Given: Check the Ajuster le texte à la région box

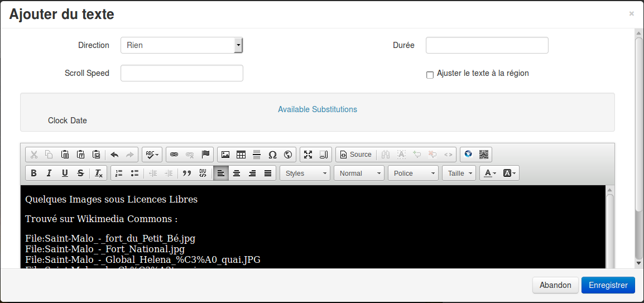Looking at the screenshot, I should point(430,75).
